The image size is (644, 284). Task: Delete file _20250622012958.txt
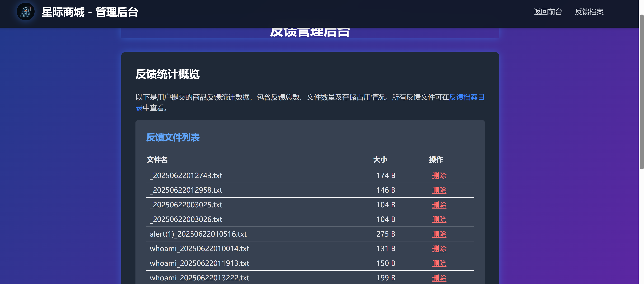tap(439, 190)
